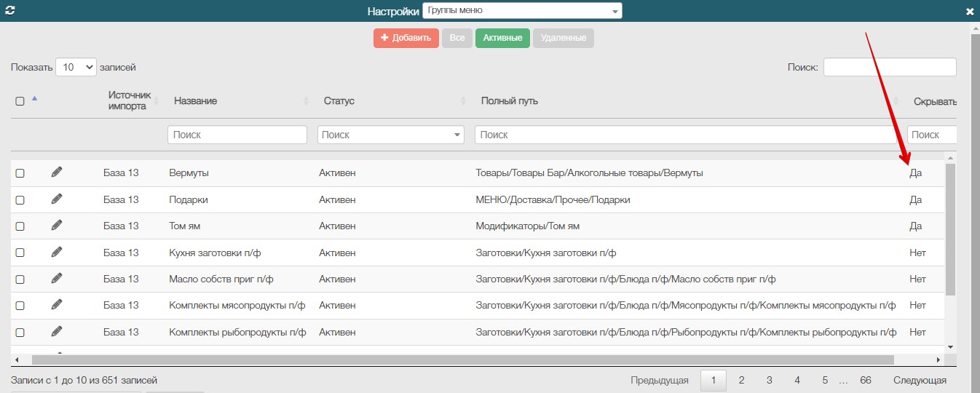Toggle the select-all checkbox in table header

[20, 101]
